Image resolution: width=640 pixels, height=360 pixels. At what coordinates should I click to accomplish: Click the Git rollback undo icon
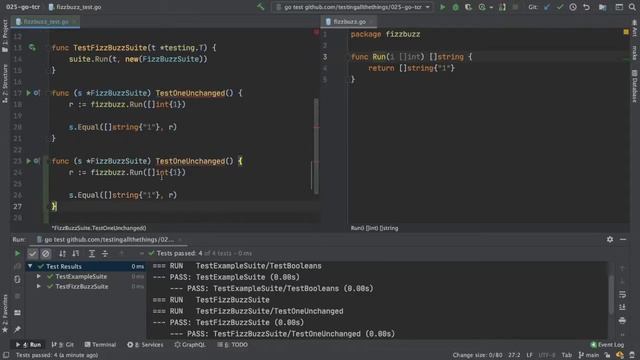[587, 7]
